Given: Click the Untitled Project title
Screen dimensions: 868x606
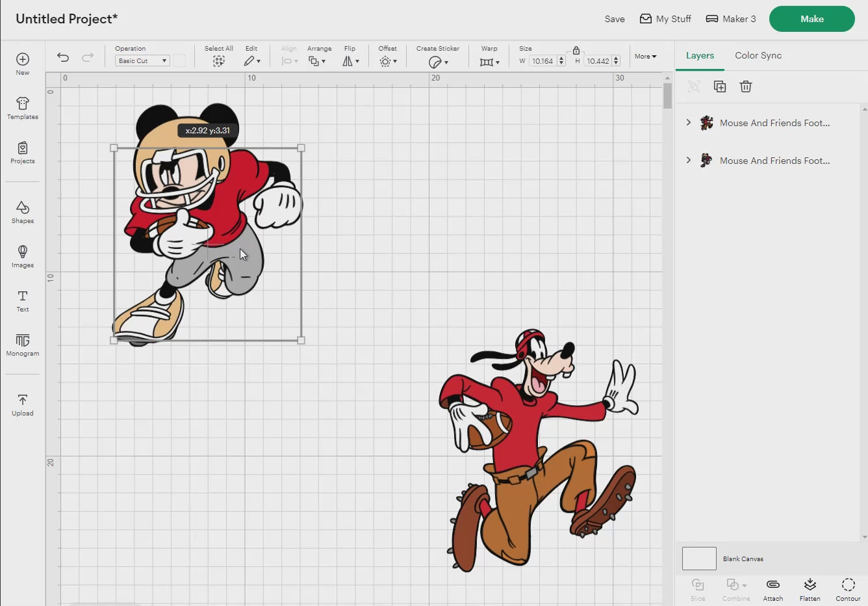Looking at the screenshot, I should [66, 19].
